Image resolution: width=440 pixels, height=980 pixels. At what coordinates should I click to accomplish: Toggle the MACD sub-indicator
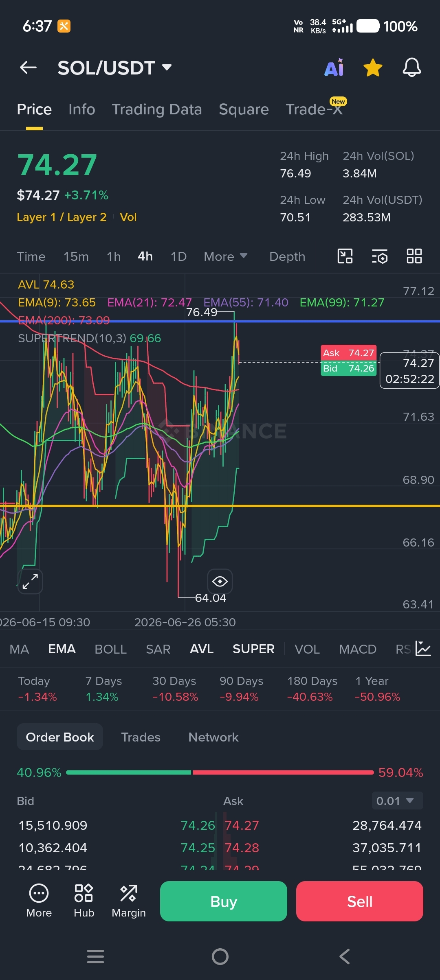(358, 649)
